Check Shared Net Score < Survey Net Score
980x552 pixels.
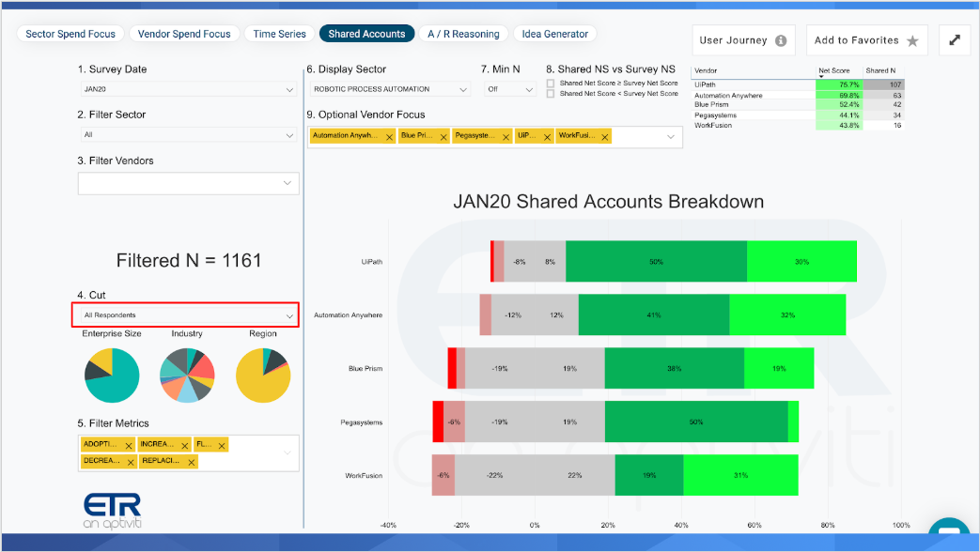coord(551,94)
